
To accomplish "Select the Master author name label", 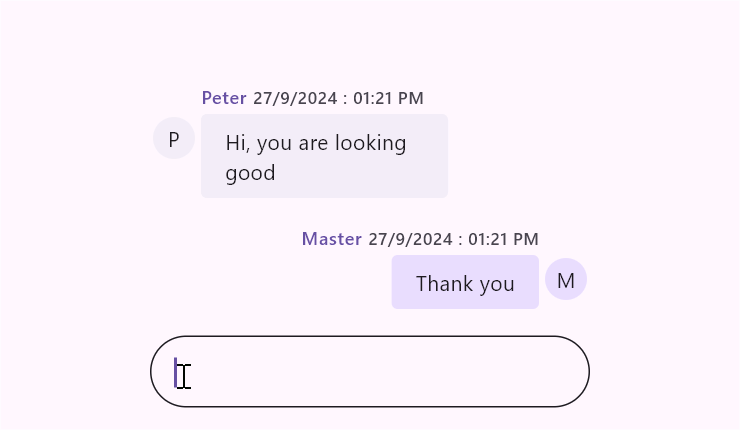I will (332, 239).
